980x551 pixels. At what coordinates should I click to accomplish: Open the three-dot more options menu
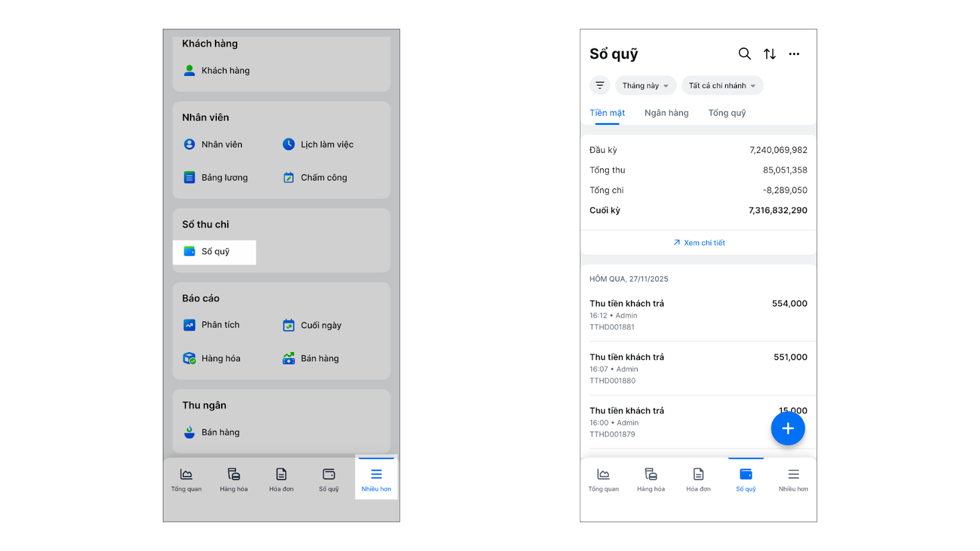(794, 54)
